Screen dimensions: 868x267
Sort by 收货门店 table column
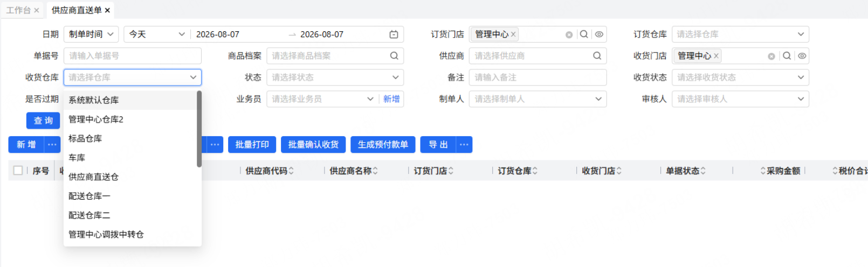[x=619, y=171]
